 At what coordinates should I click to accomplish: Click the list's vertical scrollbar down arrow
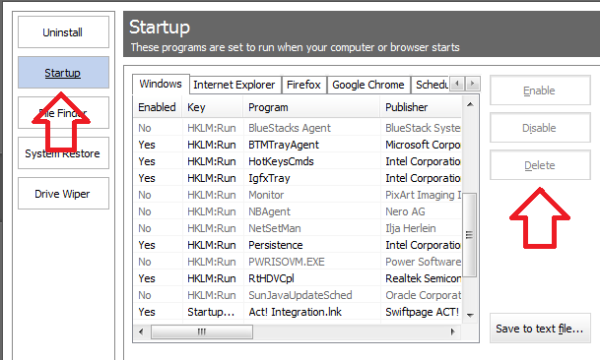(470, 315)
